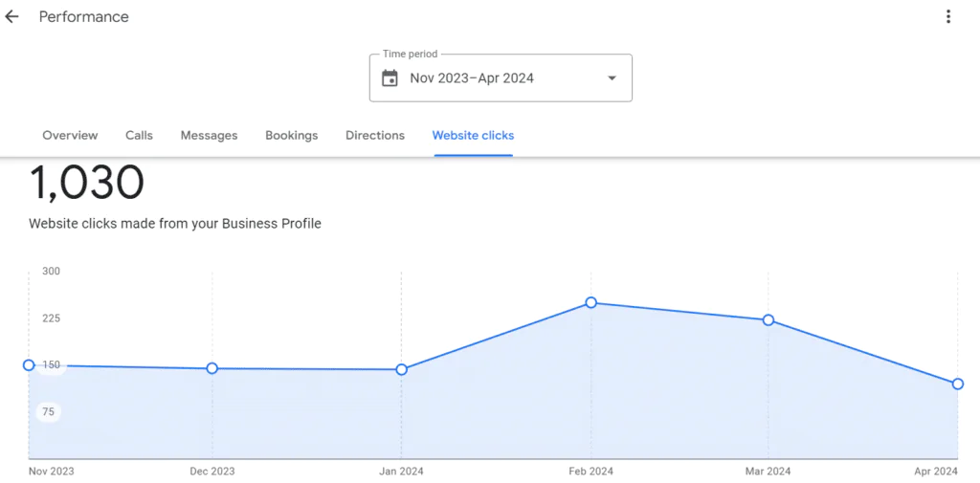This screenshot has height=483, width=980.
Task: Click the Website clicks description text
Action: 175,224
